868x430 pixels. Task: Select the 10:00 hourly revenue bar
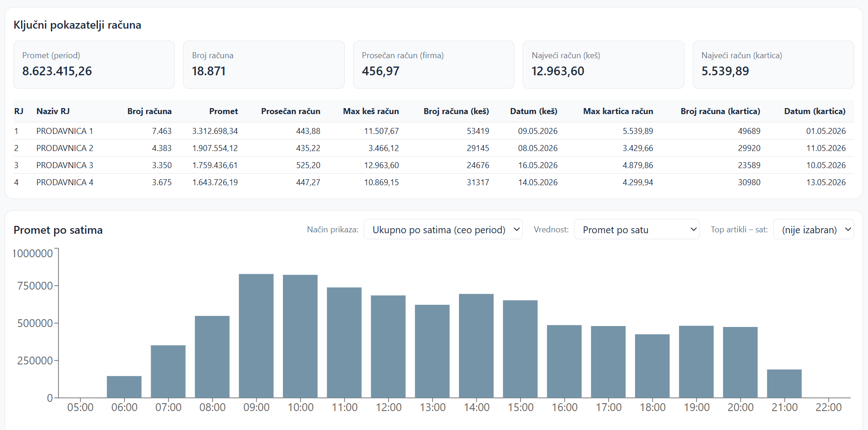[300, 336]
